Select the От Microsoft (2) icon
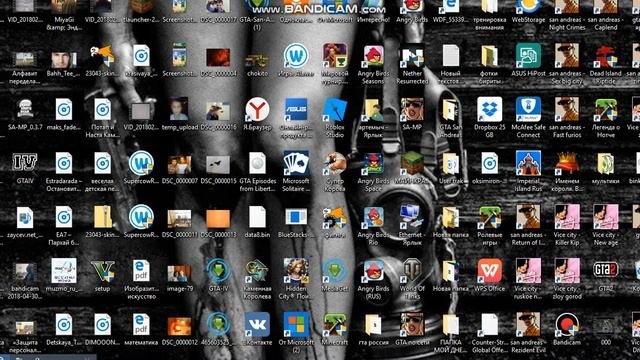Screen dimensions: 640x360 (x=296, y=325)
